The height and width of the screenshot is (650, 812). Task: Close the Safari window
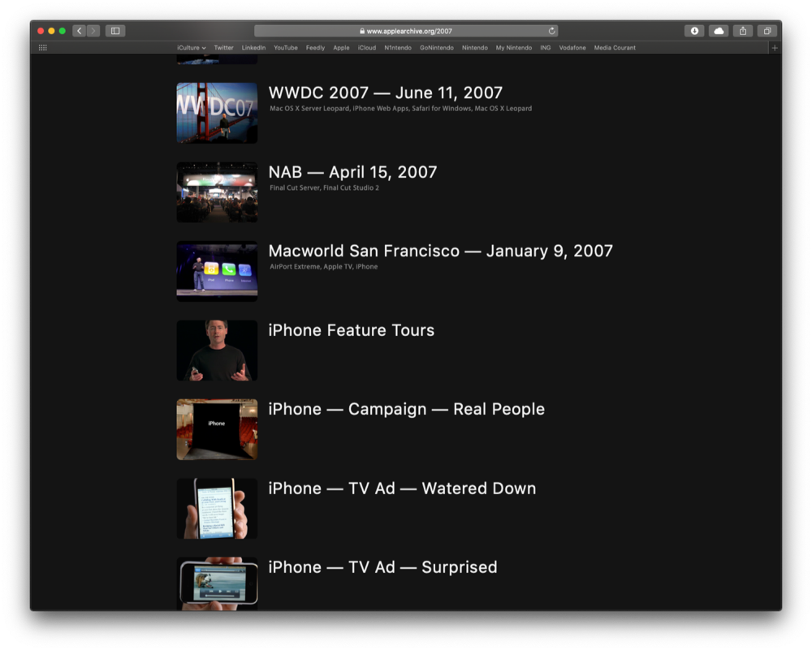(41, 31)
